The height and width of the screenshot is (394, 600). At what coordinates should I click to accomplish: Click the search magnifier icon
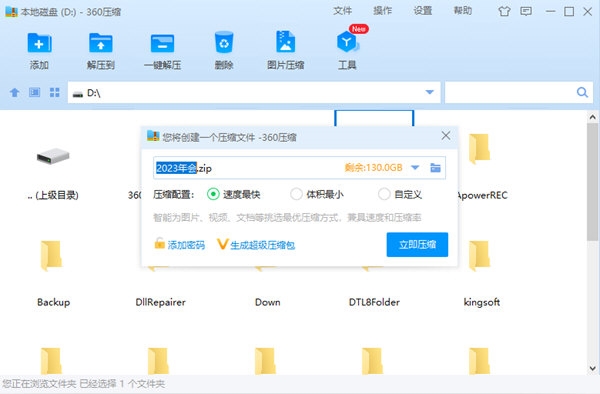pyautogui.click(x=582, y=92)
